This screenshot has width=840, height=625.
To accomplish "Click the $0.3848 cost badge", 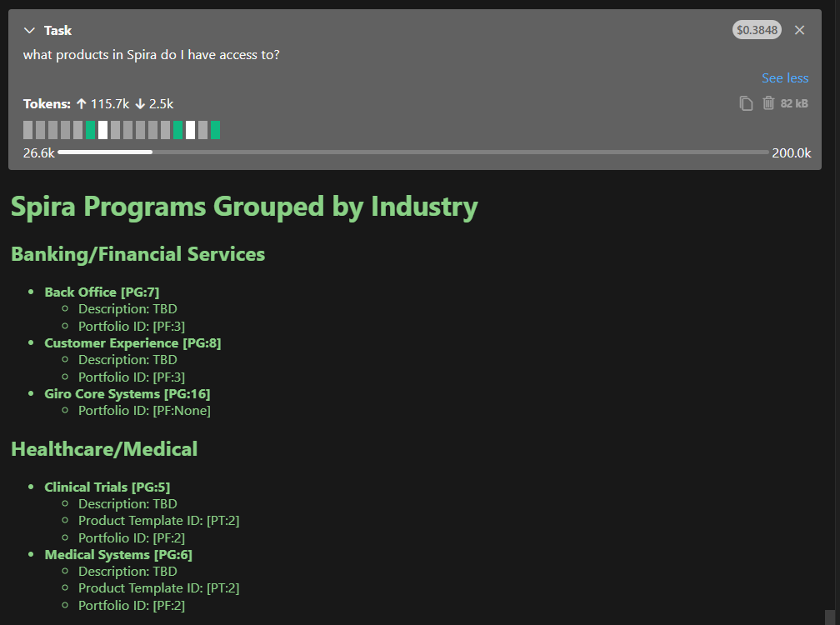I will [757, 31].
